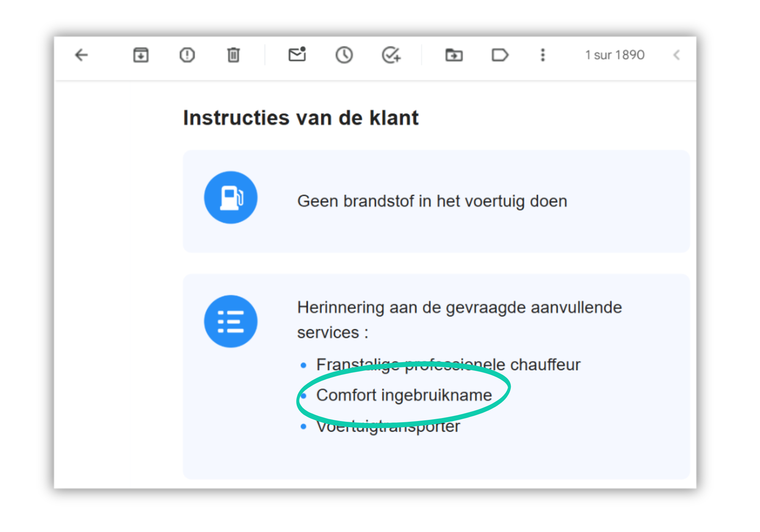Open labels menu for this email

coord(500,55)
